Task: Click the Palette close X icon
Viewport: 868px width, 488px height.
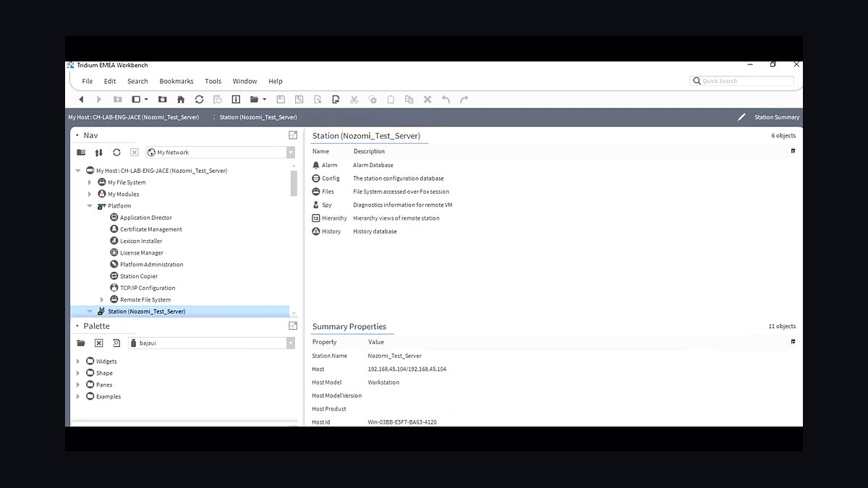Action: pos(99,343)
